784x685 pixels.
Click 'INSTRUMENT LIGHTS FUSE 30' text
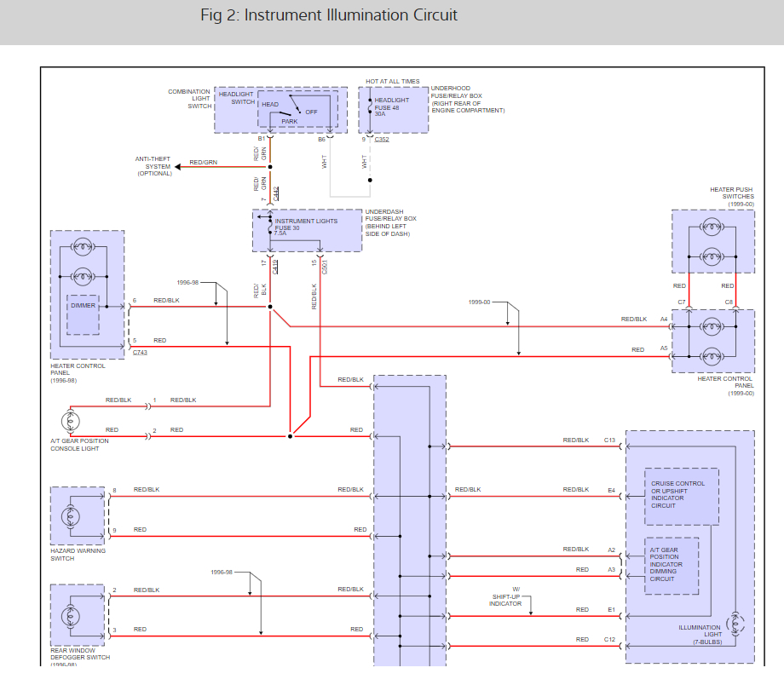(x=305, y=227)
